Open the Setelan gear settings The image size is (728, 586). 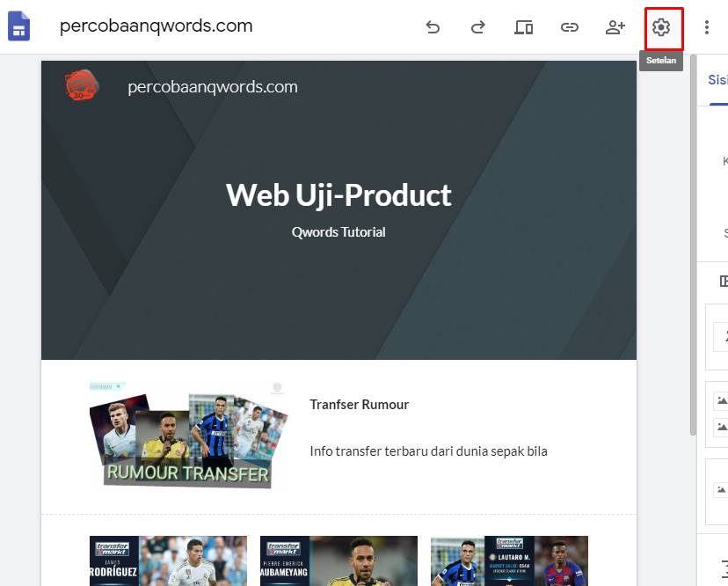[x=661, y=27]
